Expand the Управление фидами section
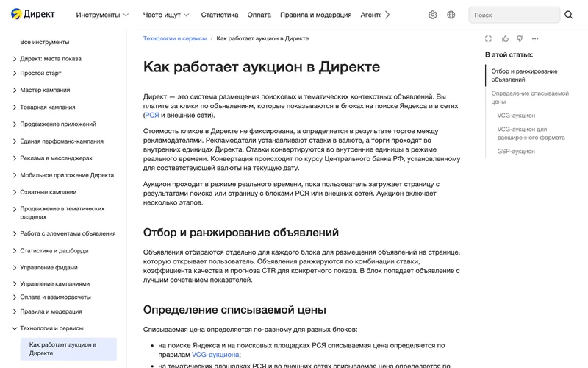The width and height of the screenshot is (588, 368). pos(45,267)
